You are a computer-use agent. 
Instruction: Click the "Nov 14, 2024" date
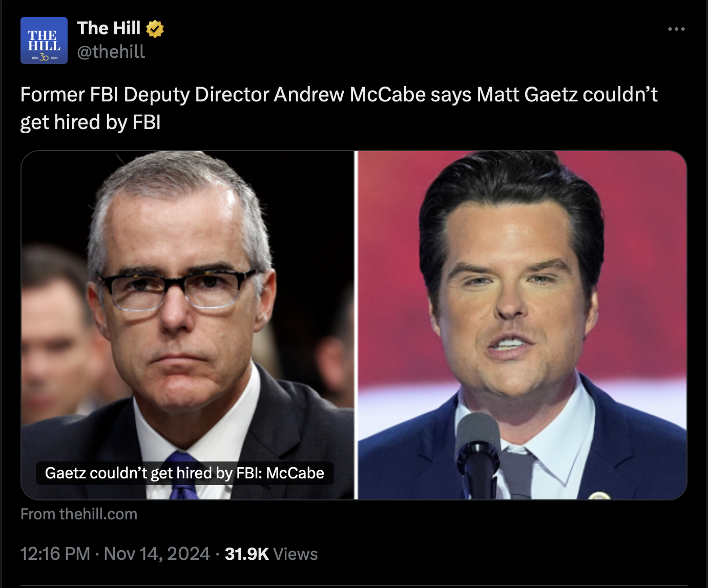157,554
